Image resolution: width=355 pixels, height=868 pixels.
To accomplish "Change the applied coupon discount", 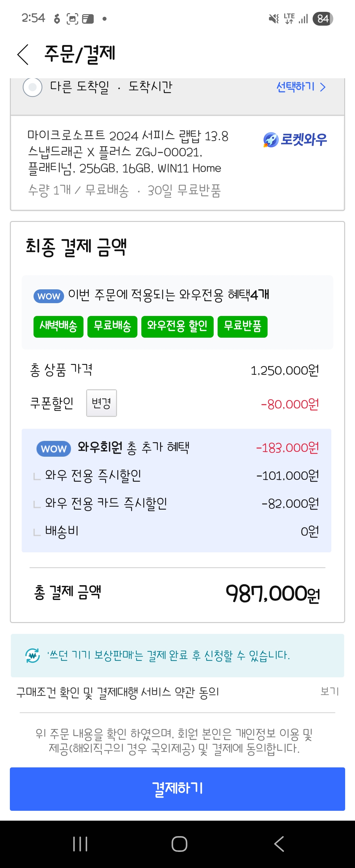I will click(x=101, y=403).
